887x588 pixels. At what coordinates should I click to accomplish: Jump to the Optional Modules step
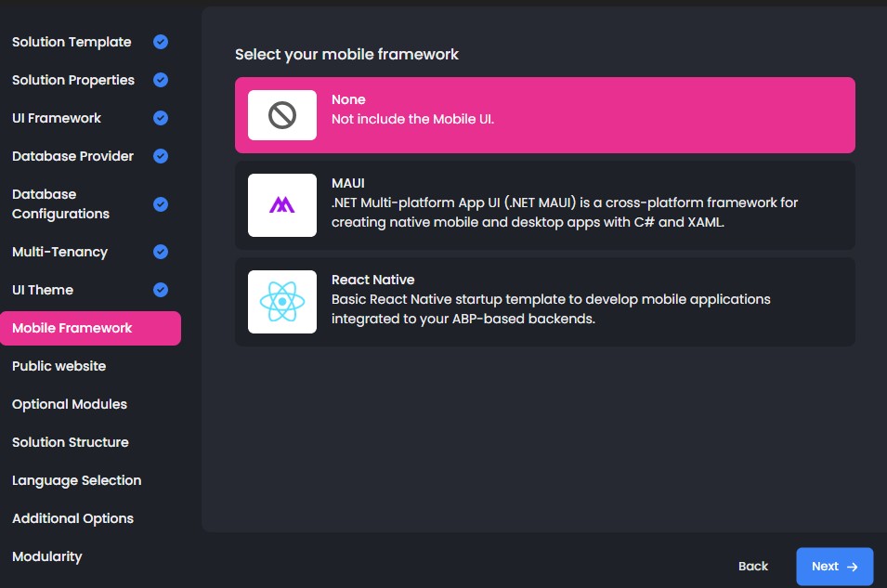click(x=70, y=404)
